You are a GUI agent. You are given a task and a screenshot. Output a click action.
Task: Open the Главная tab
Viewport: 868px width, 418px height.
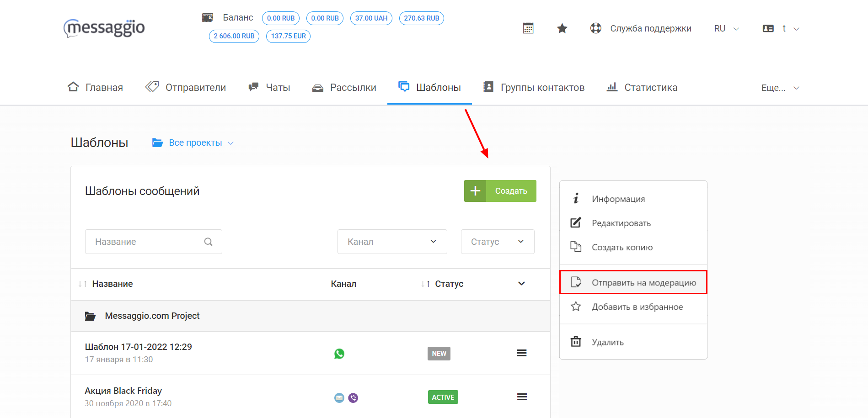click(95, 87)
